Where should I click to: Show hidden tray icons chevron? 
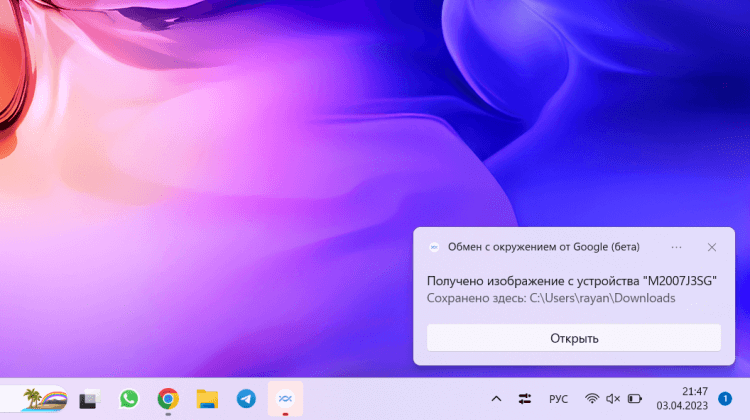pos(496,398)
